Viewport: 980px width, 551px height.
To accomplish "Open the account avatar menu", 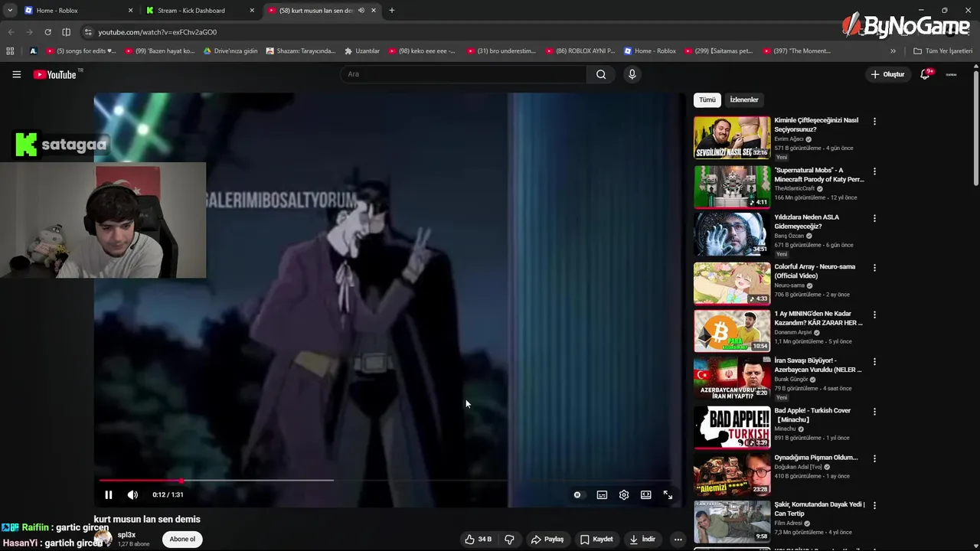I will [x=952, y=74].
